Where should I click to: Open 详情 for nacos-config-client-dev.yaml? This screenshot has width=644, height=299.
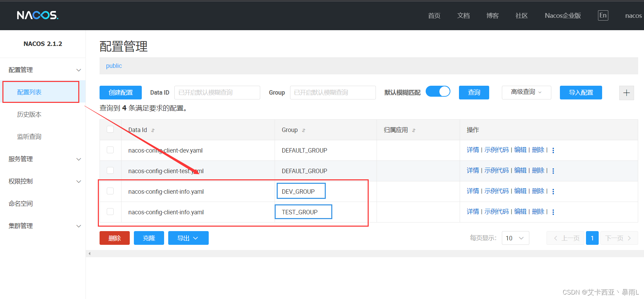473,150
